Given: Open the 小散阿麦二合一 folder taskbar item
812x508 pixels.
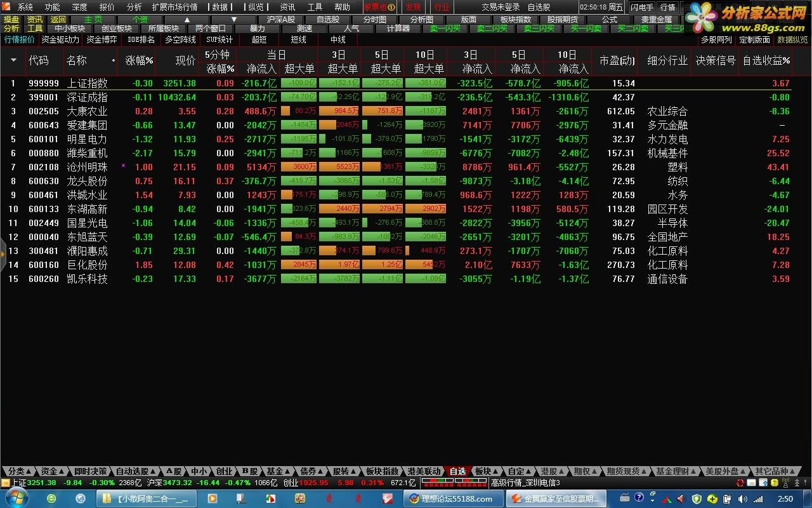Looking at the screenshot, I should 147,498.
